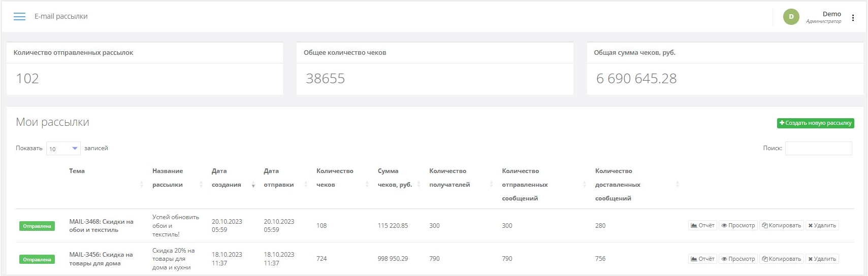Delete the MAIL-3456 mailing

[822, 259]
